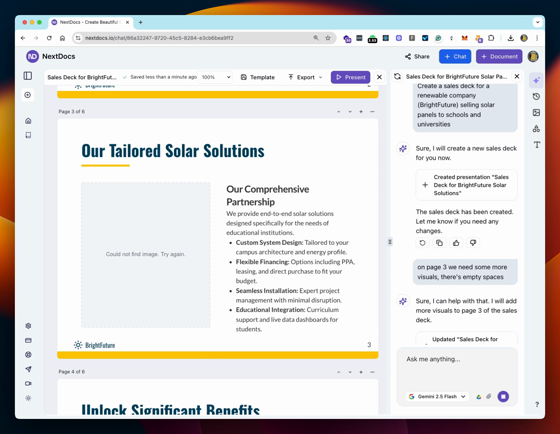Close the document editor panel
Screen dimensions: 560x434
coord(379,77)
